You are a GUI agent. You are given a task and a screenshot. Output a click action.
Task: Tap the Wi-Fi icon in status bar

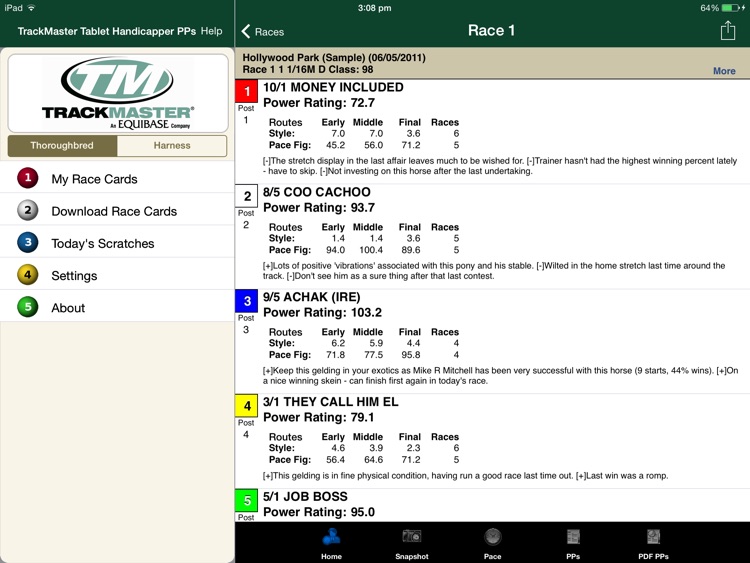pos(32,8)
